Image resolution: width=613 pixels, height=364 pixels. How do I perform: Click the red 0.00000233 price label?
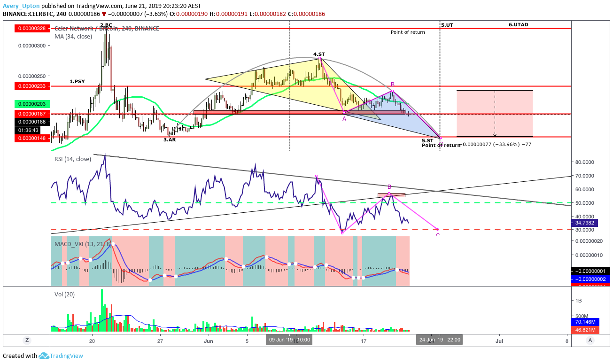pos(32,86)
